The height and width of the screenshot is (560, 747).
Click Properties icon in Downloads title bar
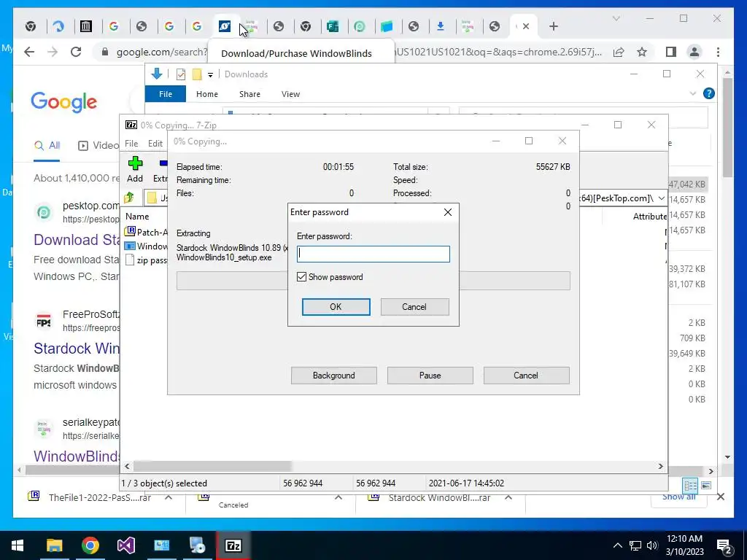(x=181, y=74)
